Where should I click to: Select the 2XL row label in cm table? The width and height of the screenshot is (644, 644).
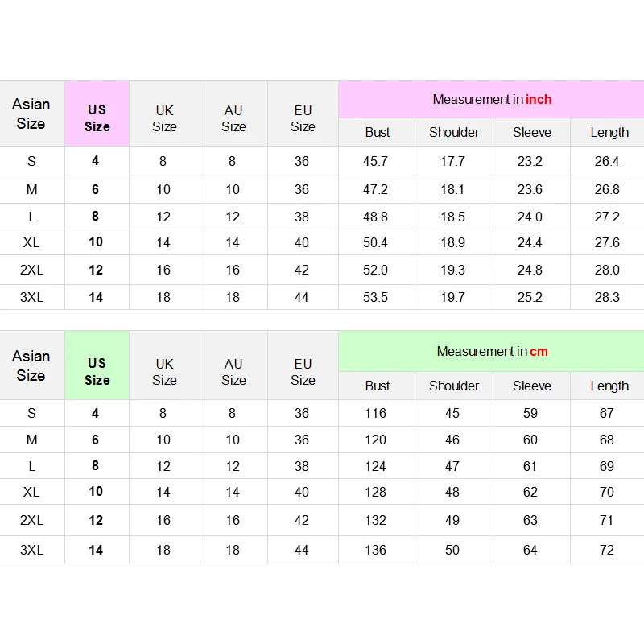click(31, 520)
